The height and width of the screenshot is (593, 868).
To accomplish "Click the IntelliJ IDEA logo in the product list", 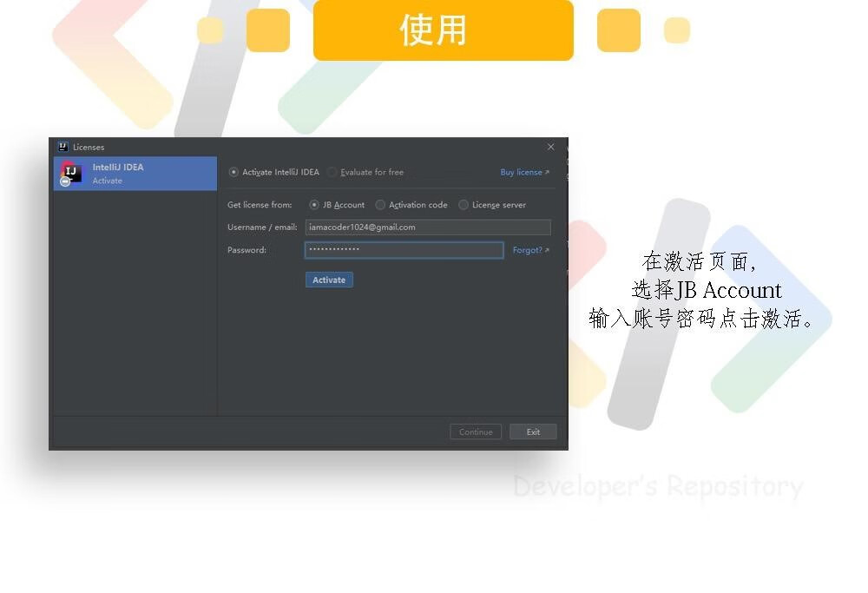I will [70, 174].
